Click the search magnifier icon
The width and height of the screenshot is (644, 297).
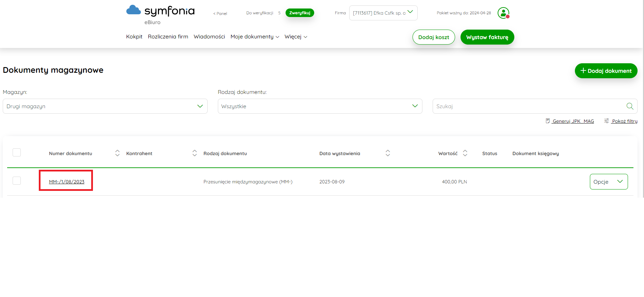(x=630, y=106)
